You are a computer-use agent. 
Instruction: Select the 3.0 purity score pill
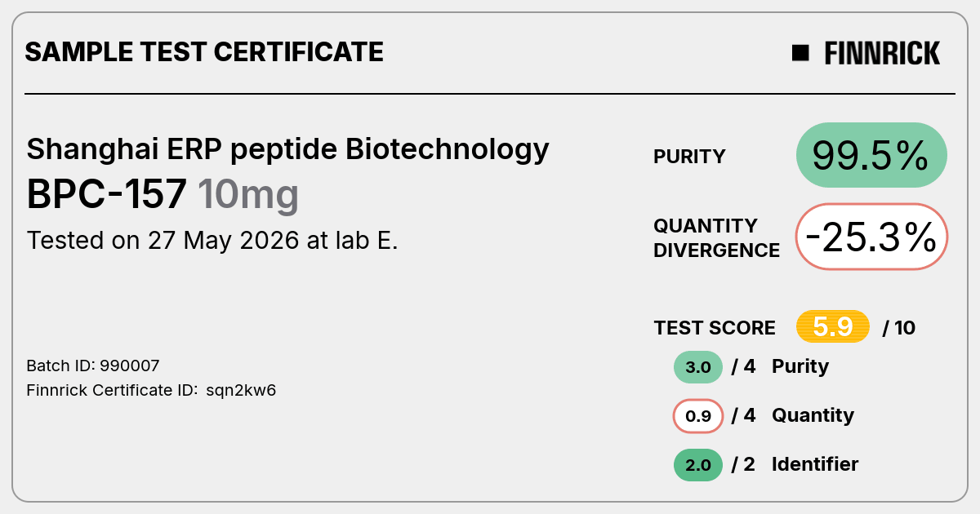pyautogui.click(x=698, y=367)
